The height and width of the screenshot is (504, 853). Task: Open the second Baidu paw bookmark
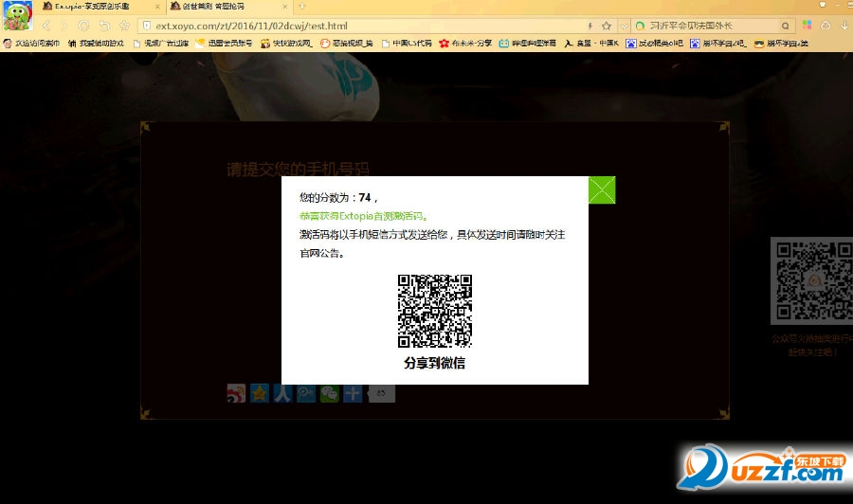718,44
